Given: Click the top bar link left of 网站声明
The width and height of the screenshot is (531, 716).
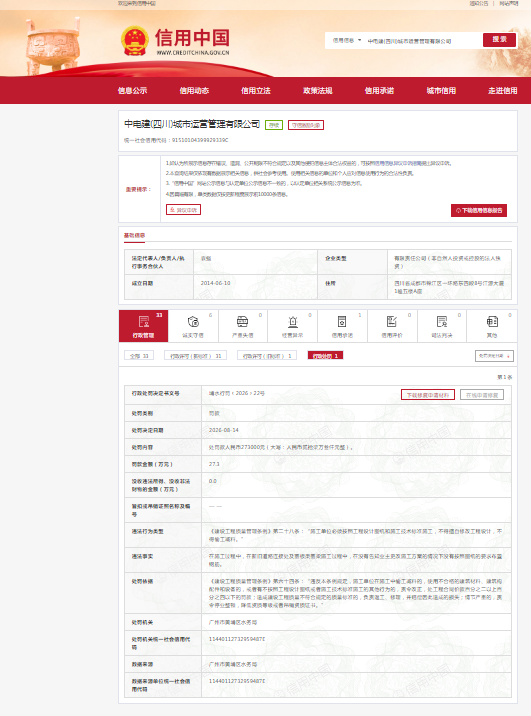Looking at the screenshot, I should click(x=479, y=3).
